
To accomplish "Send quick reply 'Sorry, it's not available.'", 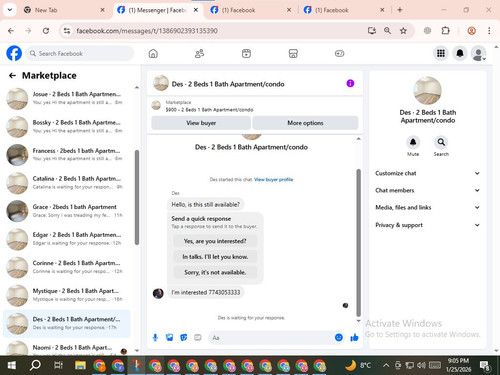I will (215, 272).
